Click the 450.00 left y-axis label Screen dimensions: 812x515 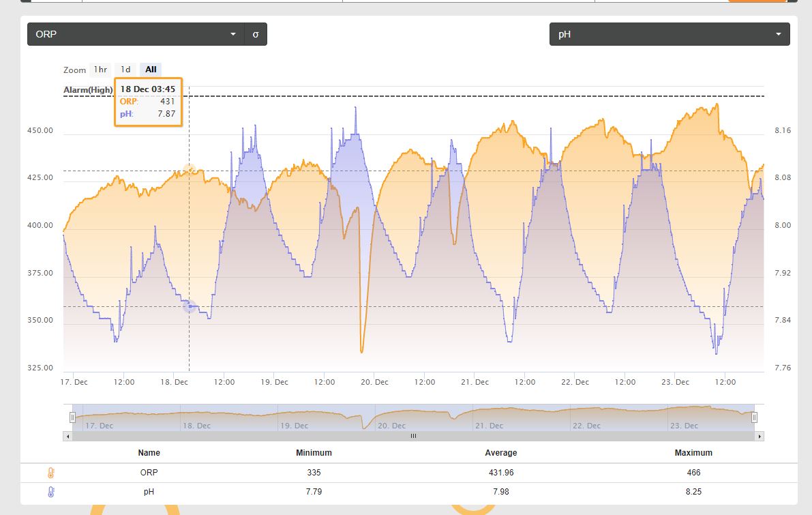click(x=40, y=130)
